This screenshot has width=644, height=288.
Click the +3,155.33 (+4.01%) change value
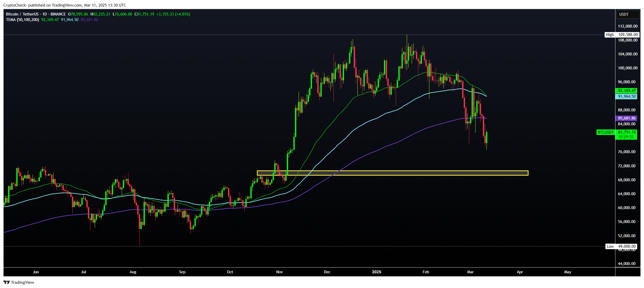(x=173, y=14)
